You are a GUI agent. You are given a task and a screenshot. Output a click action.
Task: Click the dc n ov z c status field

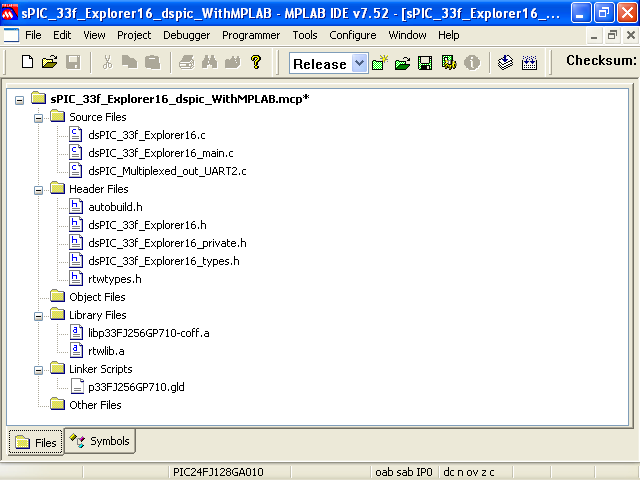pyautogui.click(x=469, y=472)
